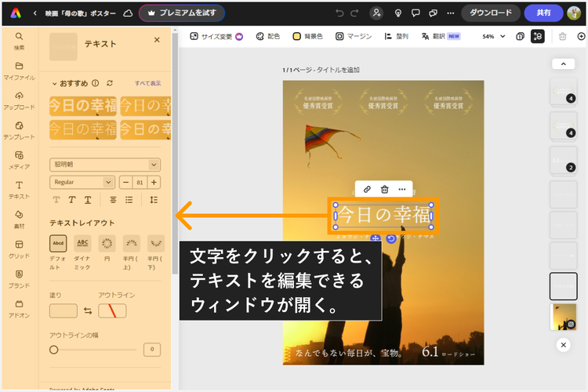Click the rotate handle below selected text

click(391, 238)
